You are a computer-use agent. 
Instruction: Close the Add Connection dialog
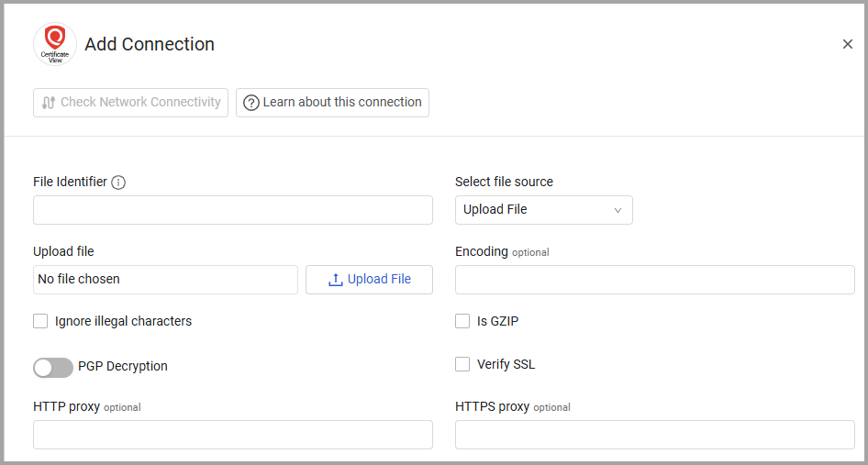pyautogui.click(x=847, y=44)
